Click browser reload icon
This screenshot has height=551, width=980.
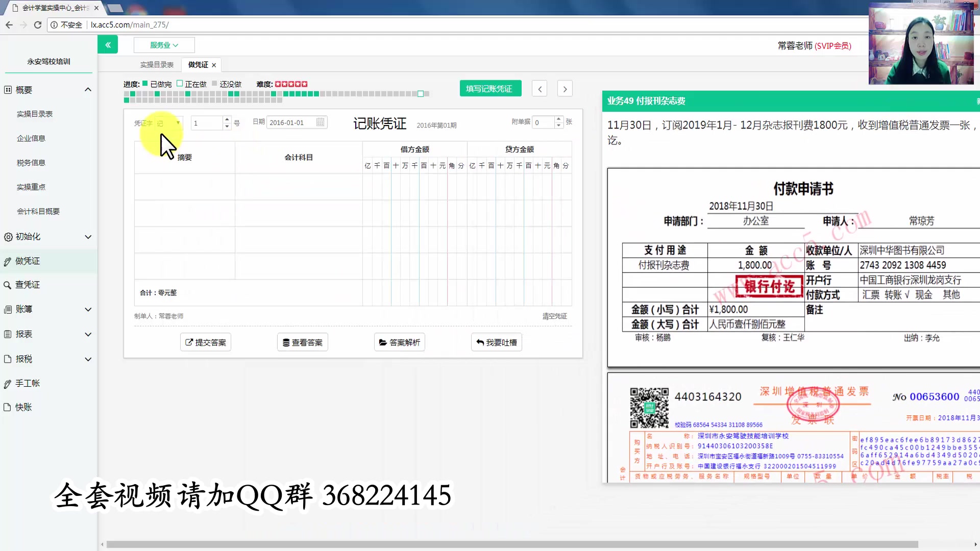coord(37,24)
